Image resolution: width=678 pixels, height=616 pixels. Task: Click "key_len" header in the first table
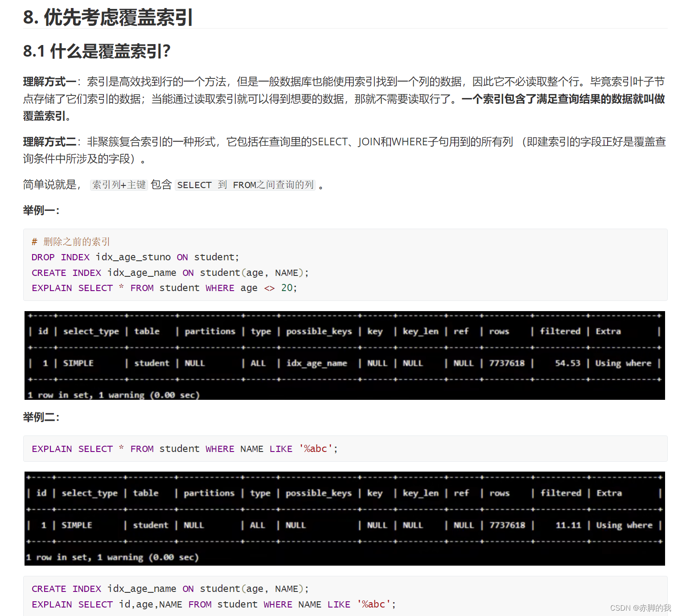pyautogui.click(x=420, y=331)
